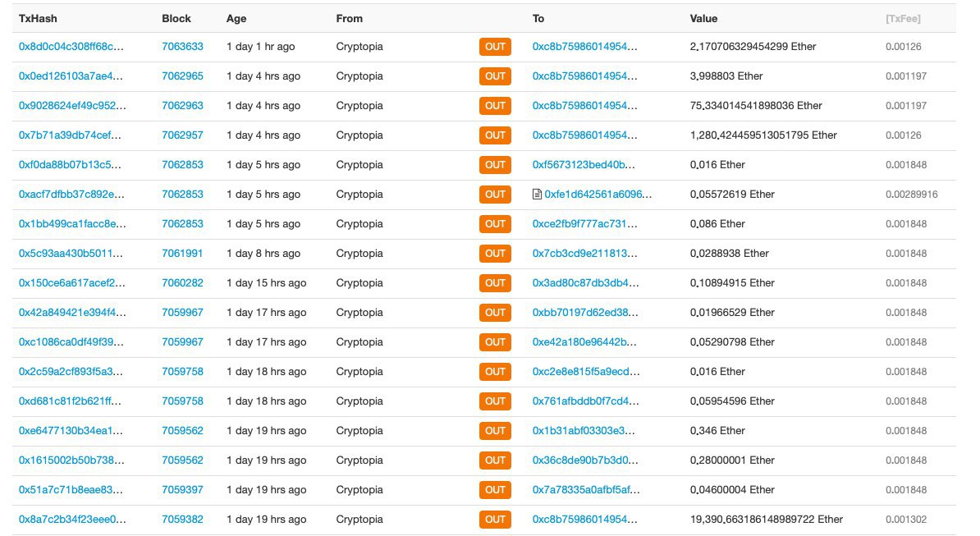The width and height of the screenshot is (980, 536).
Task: Click OUT badge in the 0x5c93aa430b5011 row
Action: (x=495, y=254)
